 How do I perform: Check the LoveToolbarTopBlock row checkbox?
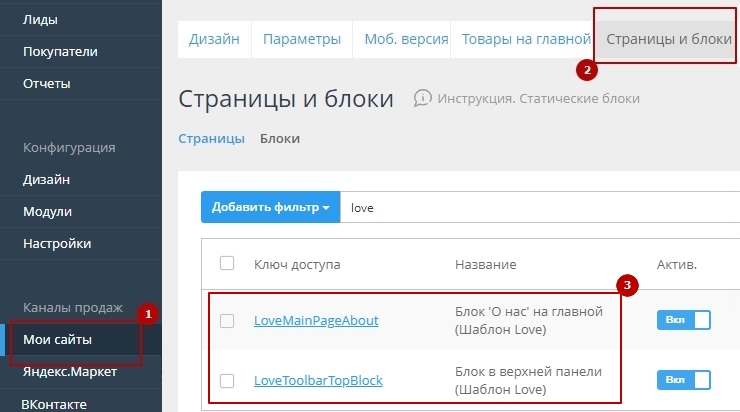click(x=227, y=381)
